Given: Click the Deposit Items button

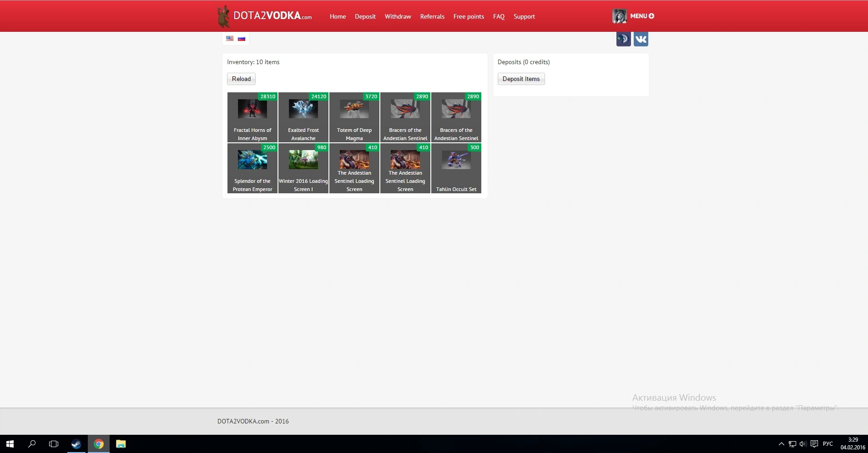Looking at the screenshot, I should pos(521,79).
